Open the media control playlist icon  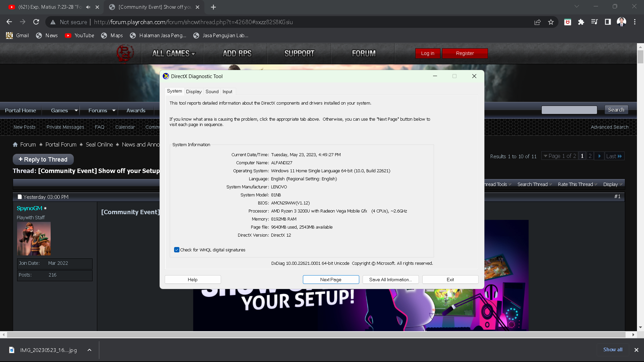coord(594,22)
